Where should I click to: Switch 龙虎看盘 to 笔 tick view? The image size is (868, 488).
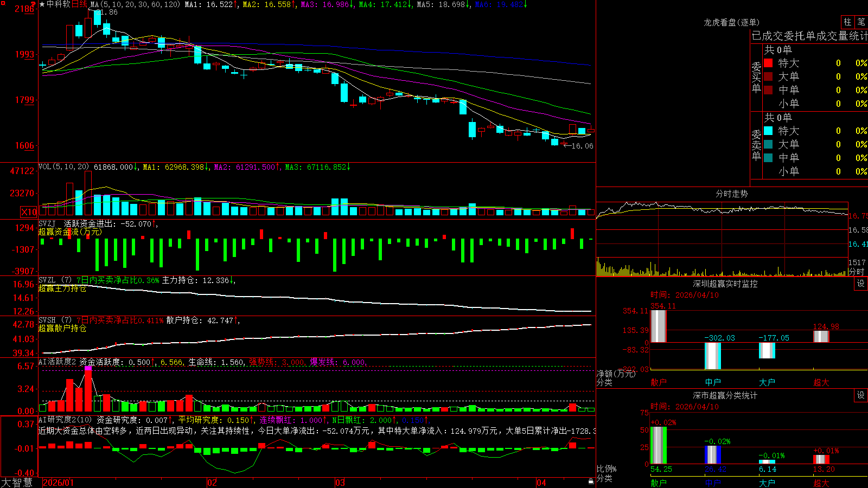(x=861, y=22)
